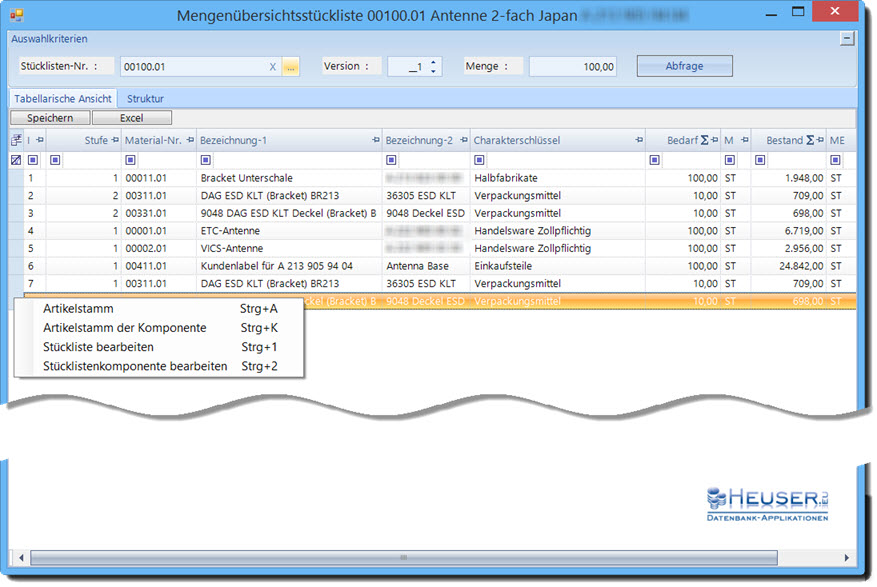Switch to the Struktur tab

tap(145, 99)
